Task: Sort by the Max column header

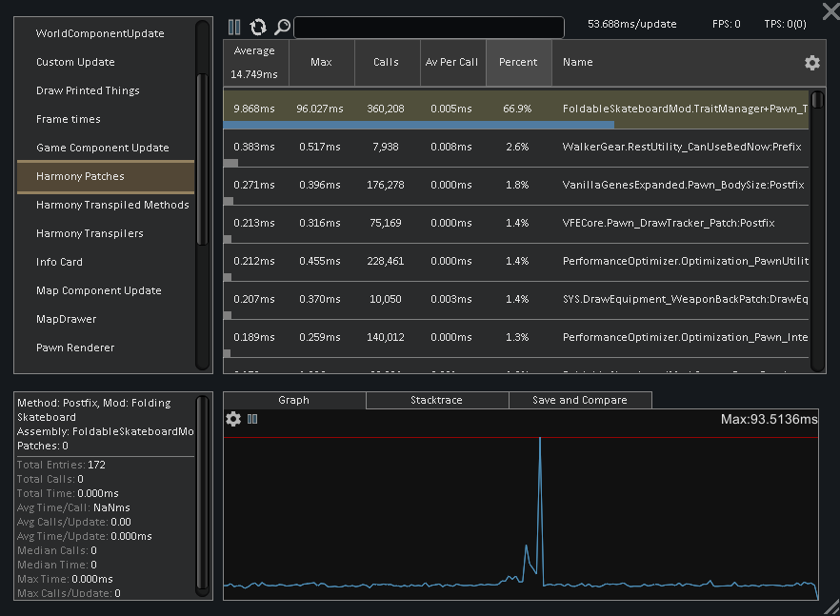Action: (322, 63)
